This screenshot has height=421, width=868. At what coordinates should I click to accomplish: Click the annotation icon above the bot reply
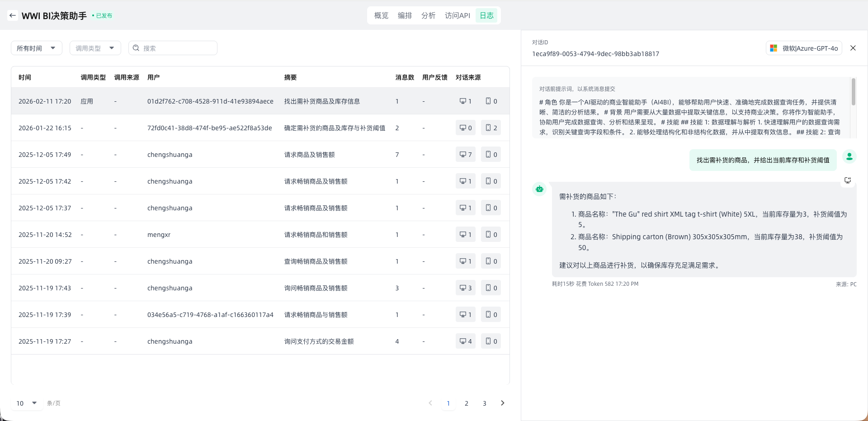click(847, 180)
